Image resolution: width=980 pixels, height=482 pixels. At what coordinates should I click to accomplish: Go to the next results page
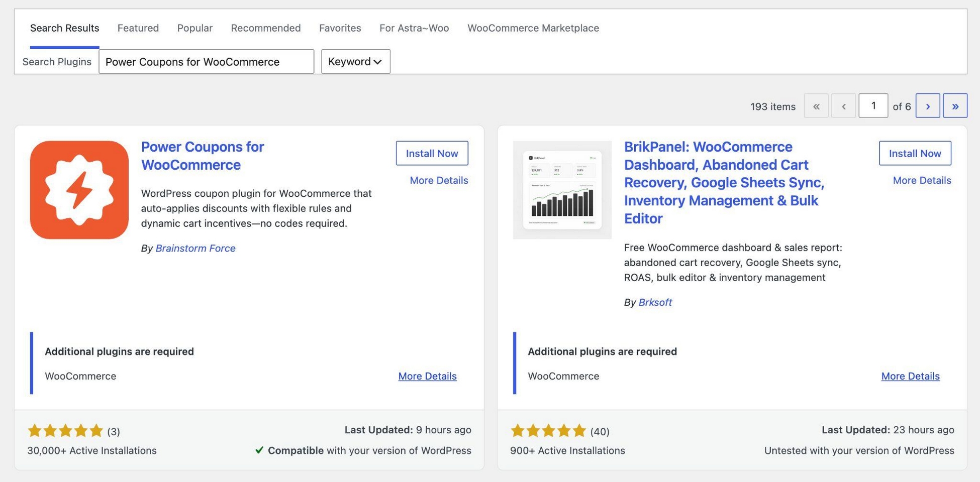pyautogui.click(x=928, y=106)
